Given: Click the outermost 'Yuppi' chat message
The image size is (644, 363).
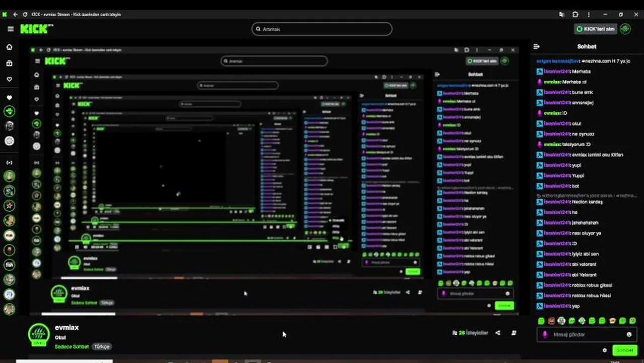Looking at the screenshot, I should [x=561, y=175].
